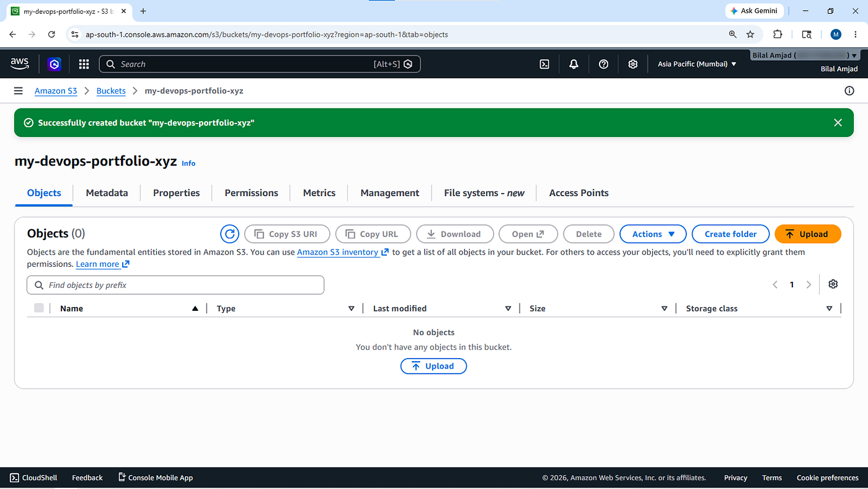
Task: Open the console settings gear in top bar
Action: click(x=633, y=64)
